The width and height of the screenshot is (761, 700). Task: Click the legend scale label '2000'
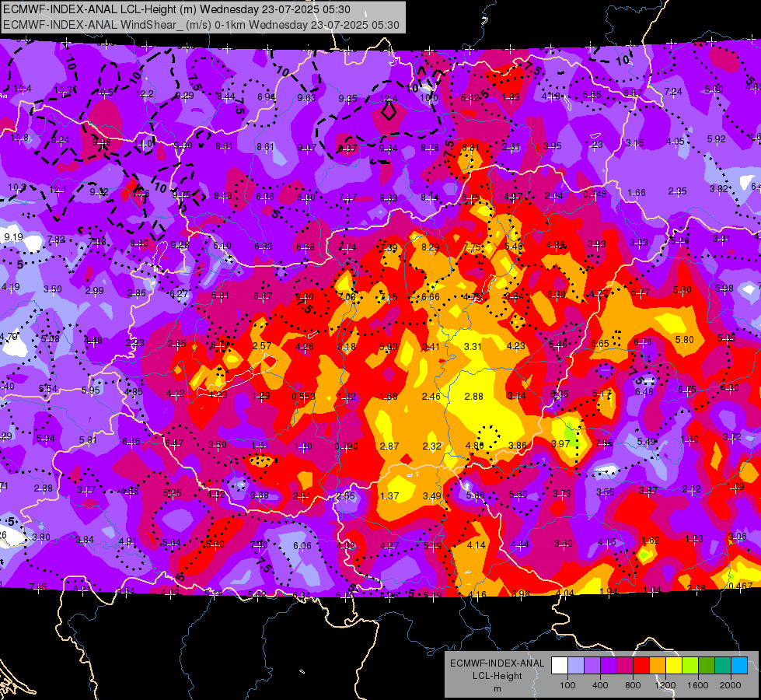point(731,685)
